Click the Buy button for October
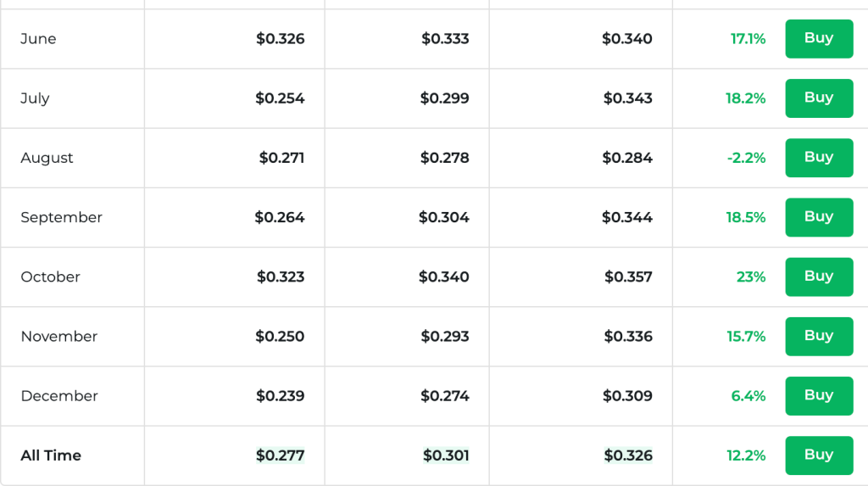The width and height of the screenshot is (868, 486). coord(819,277)
